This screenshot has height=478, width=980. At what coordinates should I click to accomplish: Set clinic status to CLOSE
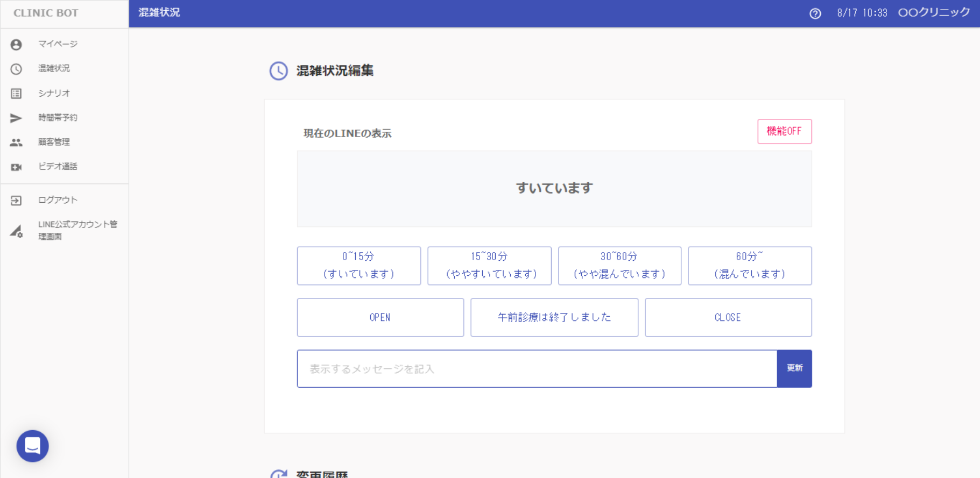728,317
